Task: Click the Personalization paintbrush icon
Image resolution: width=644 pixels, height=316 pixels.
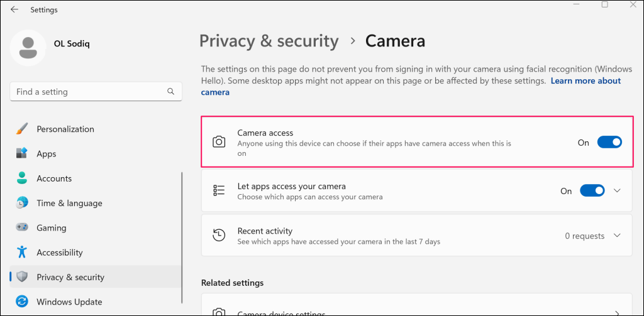Action: pyautogui.click(x=22, y=129)
